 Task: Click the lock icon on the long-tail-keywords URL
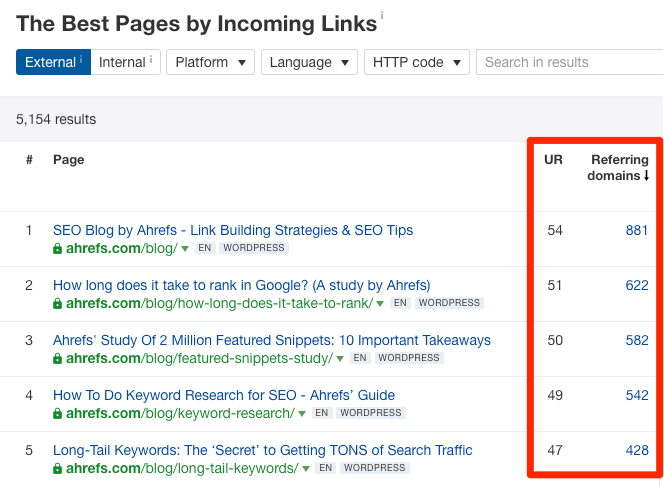tap(58, 468)
